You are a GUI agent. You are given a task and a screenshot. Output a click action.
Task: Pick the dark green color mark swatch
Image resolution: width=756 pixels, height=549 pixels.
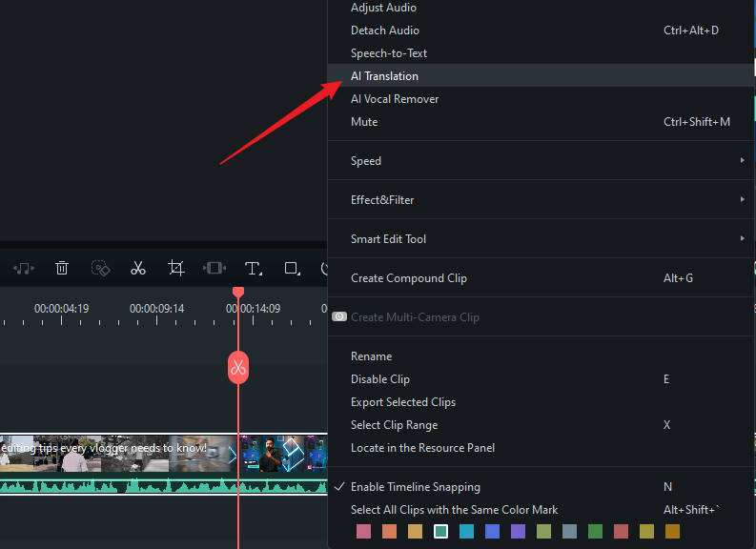[596, 531]
